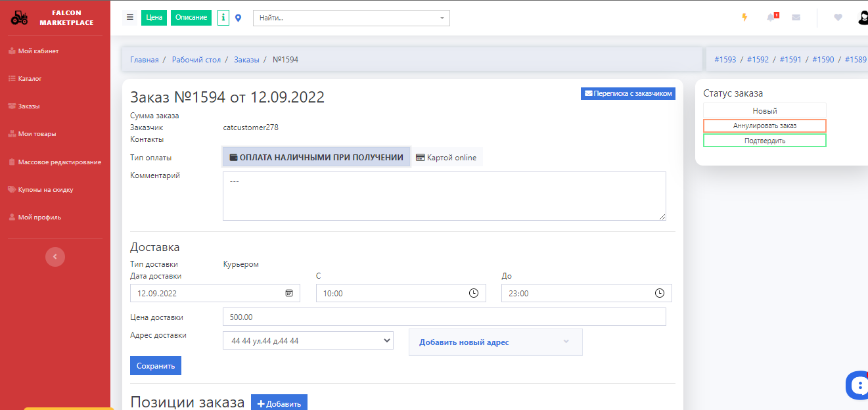
Task: Open the notifications bell icon
Action: coord(771,18)
